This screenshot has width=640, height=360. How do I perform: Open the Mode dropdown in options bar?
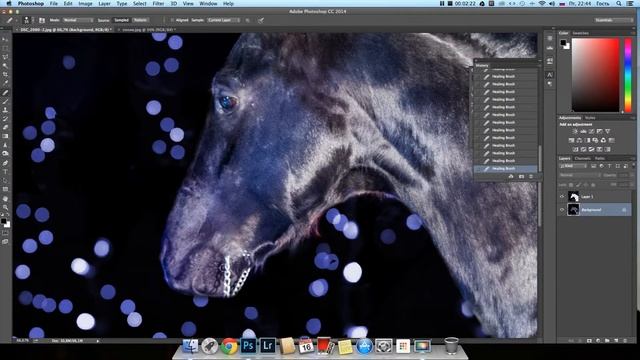click(78, 20)
